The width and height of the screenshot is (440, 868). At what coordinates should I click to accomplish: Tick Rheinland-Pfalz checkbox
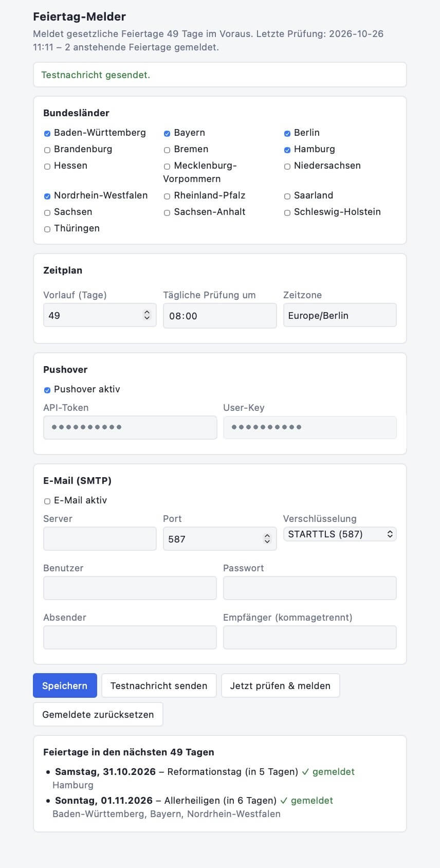167,196
